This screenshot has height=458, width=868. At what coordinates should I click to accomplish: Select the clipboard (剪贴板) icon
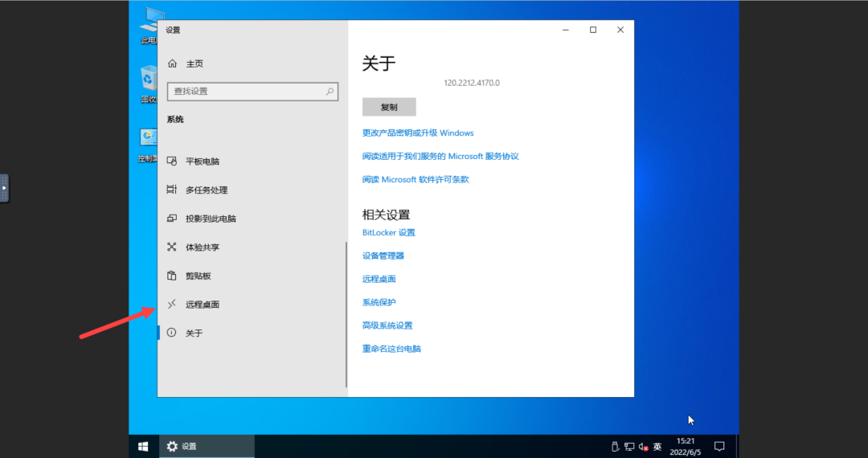172,276
